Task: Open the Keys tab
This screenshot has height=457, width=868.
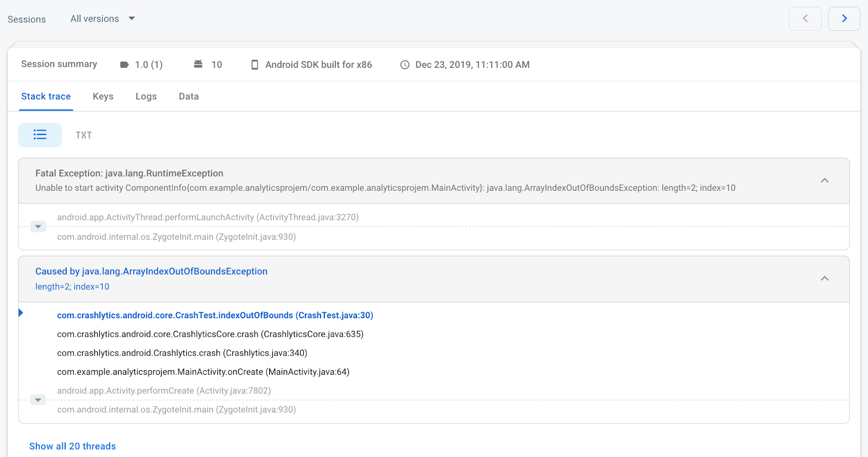Action: (103, 96)
